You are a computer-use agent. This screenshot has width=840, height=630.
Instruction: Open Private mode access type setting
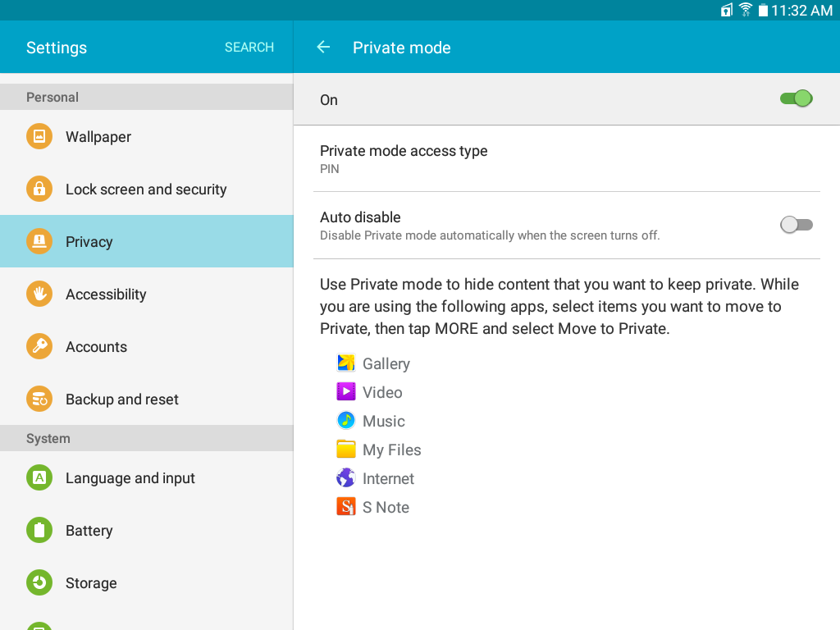pos(566,159)
